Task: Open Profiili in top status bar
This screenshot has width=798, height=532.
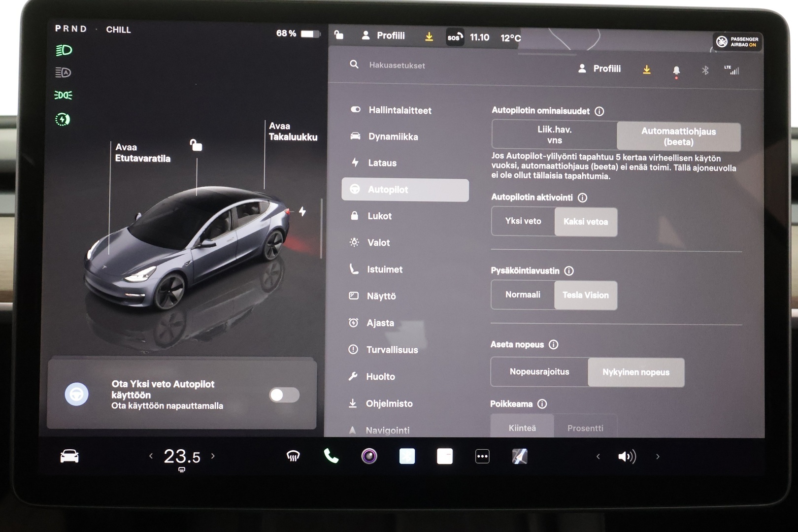Action: click(x=383, y=35)
